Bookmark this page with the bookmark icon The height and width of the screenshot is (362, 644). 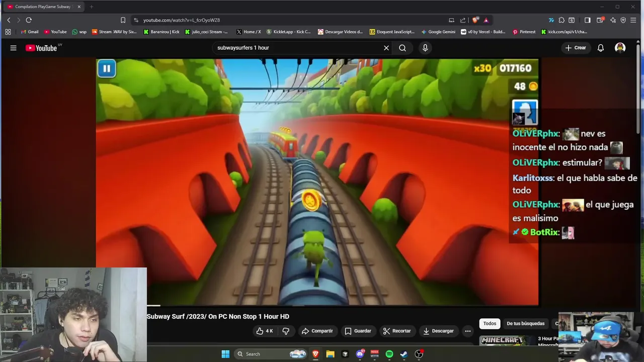[123, 20]
